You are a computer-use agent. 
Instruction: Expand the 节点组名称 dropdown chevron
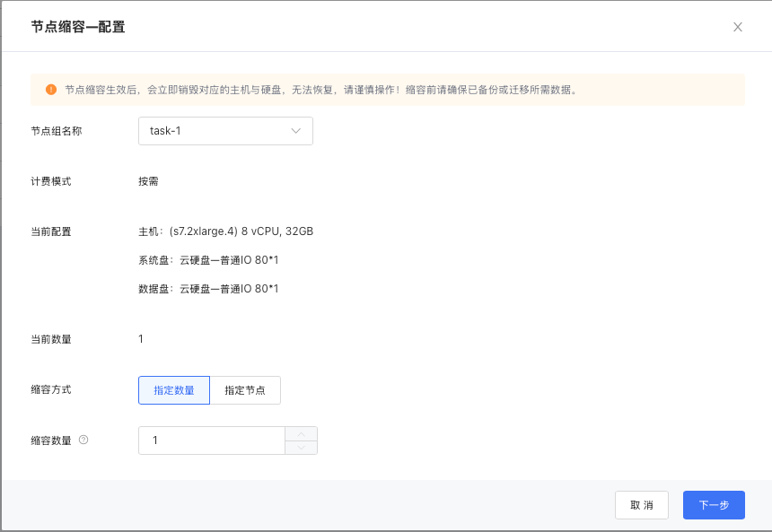coord(296,131)
